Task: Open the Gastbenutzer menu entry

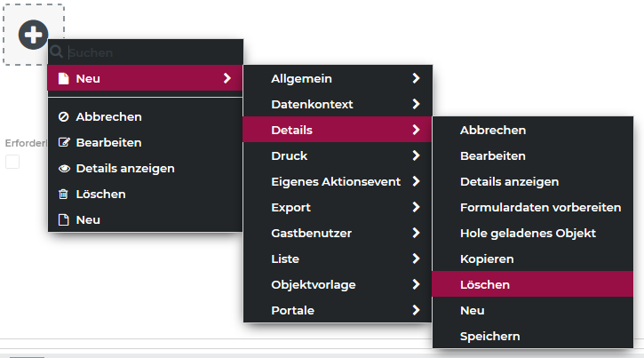Action: tap(311, 234)
